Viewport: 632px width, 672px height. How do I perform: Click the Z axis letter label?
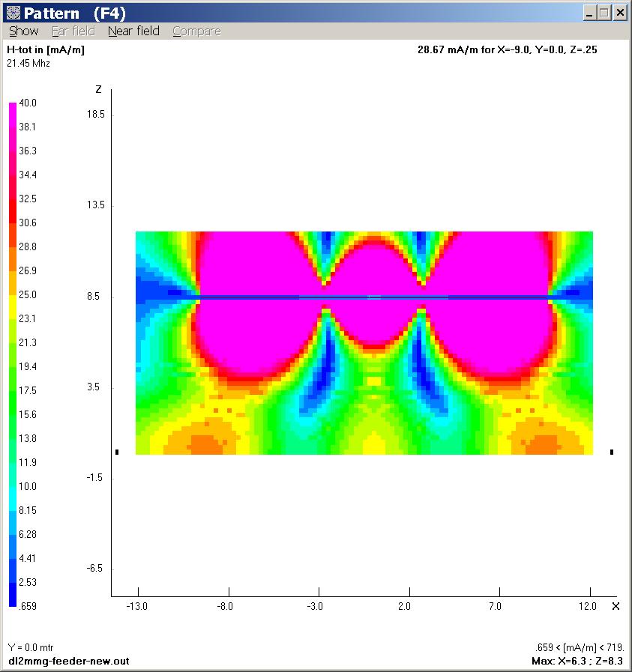point(99,90)
